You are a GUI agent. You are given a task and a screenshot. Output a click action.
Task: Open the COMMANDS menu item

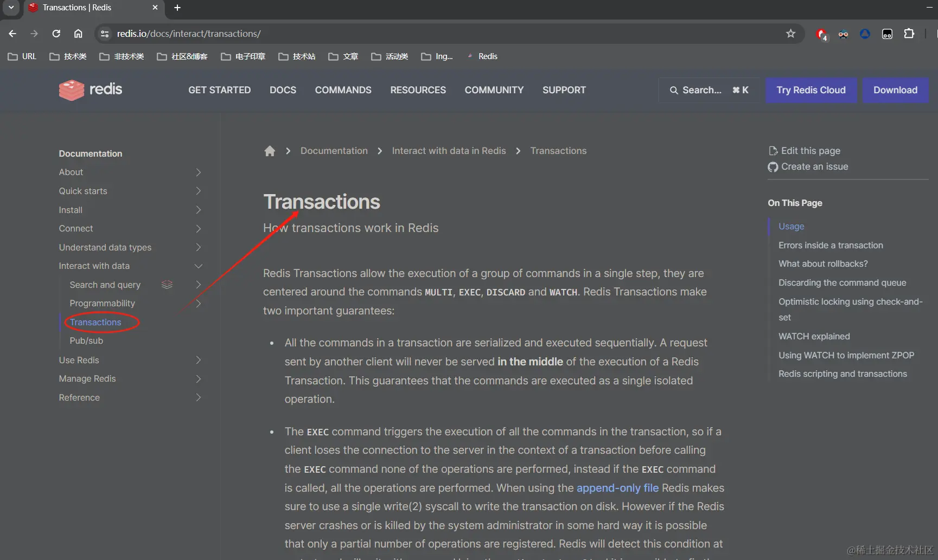pos(343,90)
